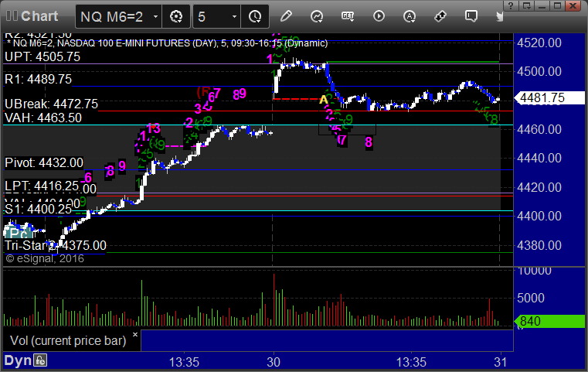588x372 pixels.
Task: Open the alerts circled-A icon menu
Action: [410, 16]
